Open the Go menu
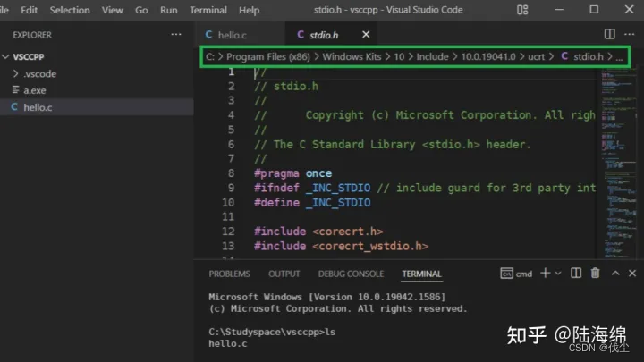 tap(141, 10)
